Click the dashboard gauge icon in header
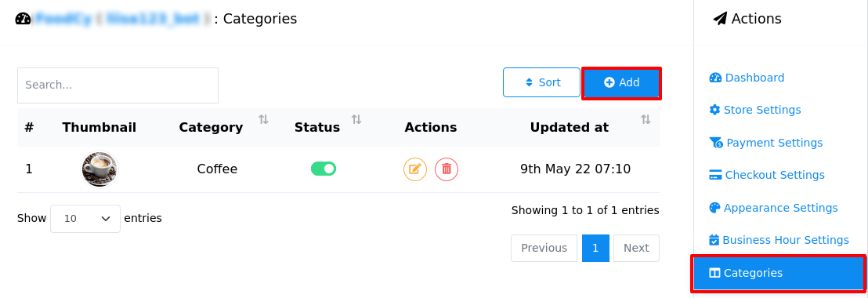868x298 pixels. (x=23, y=19)
